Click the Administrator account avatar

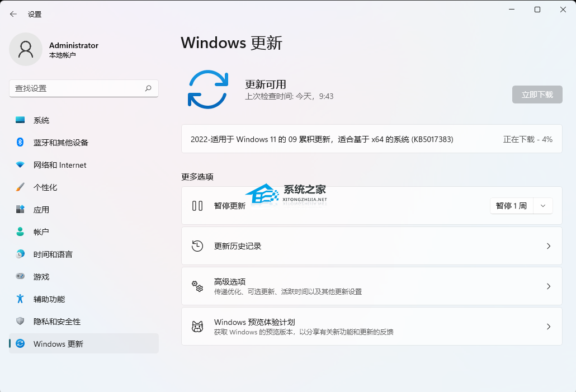26,49
